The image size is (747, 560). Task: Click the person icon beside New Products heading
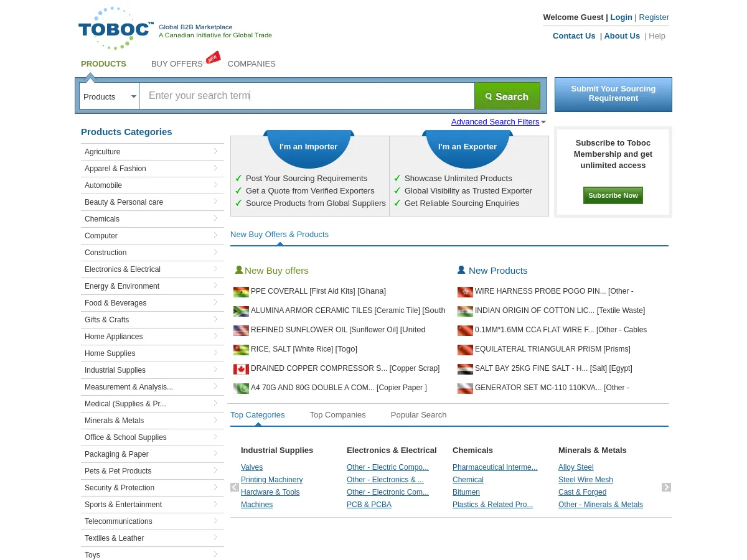click(461, 269)
